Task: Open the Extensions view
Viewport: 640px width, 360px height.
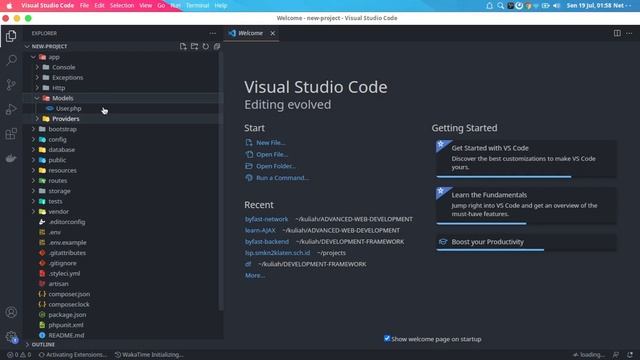Action: 11,133
